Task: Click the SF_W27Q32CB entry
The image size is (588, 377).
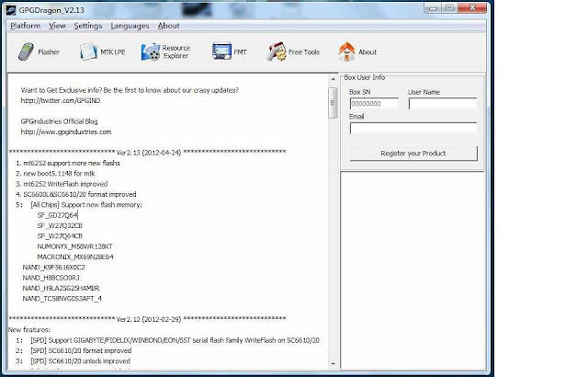Action: (x=60, y=225)
